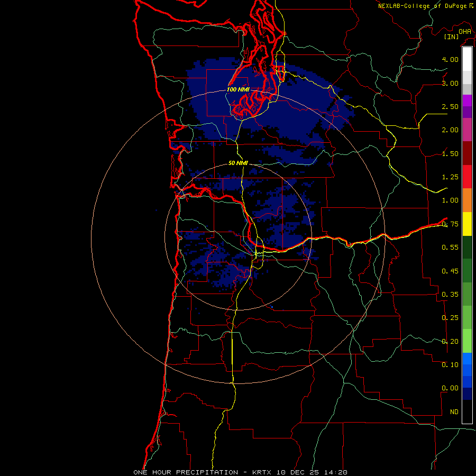Click the black ND legend swatch
Viewport: 476px width, 476px height.
click(467, 411)
